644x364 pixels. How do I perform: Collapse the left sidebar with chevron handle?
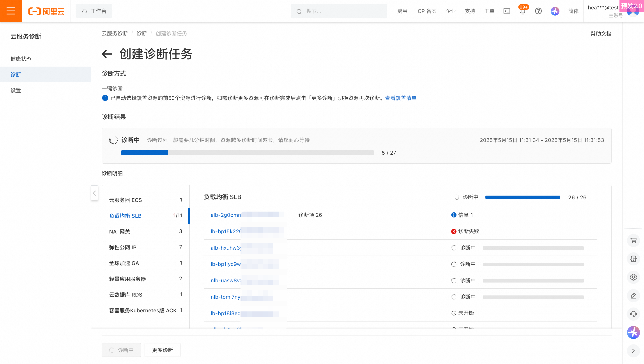[x=94, y=193]
